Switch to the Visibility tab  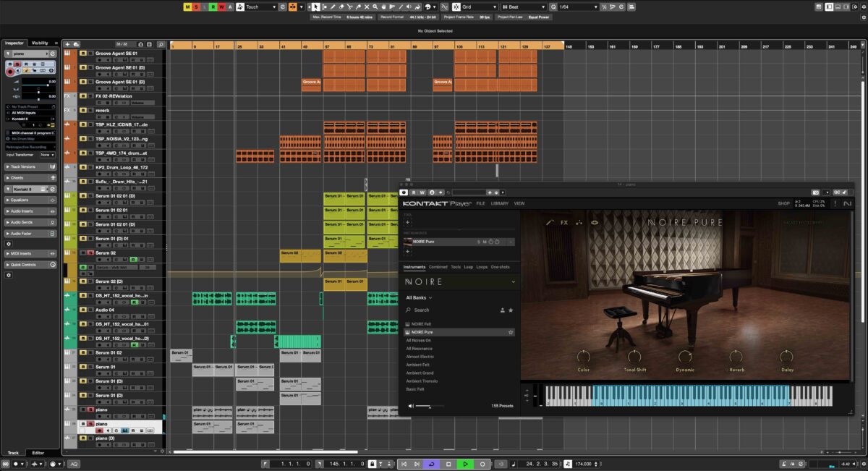40,43
